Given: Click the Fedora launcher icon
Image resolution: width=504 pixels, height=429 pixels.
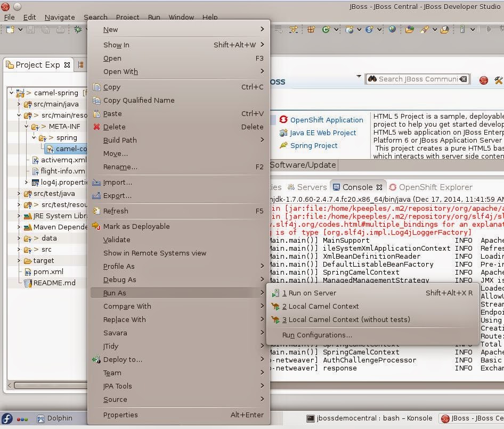Looking at the screenshot, I should tap(7, 418).
